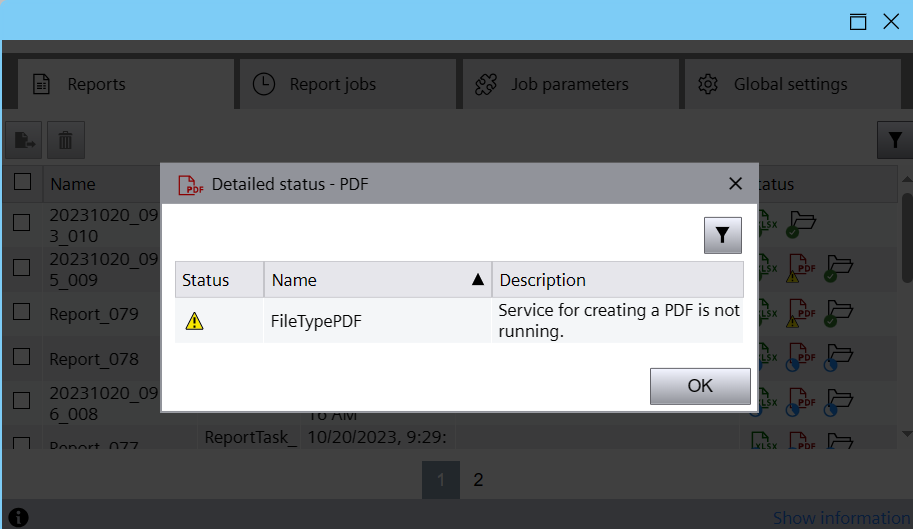Select the FileTypePDF name cell
Image resolution: width=913 pixels, height=529 pixels.
(x=378, y=321)
